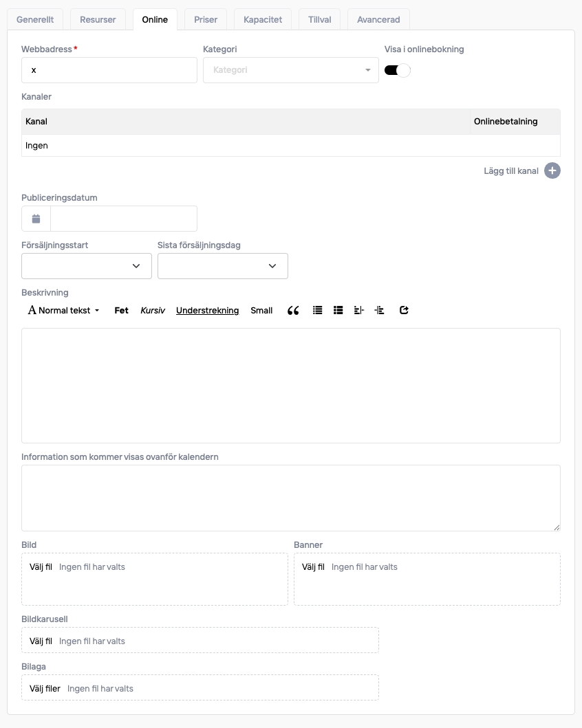Insert an unordered list in description
This screenshot has height=728, width=582.
tap(317, 311)
